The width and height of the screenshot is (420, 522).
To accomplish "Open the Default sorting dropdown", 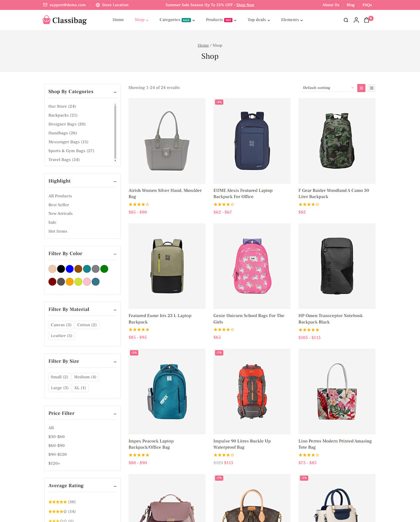I will 329,88.
